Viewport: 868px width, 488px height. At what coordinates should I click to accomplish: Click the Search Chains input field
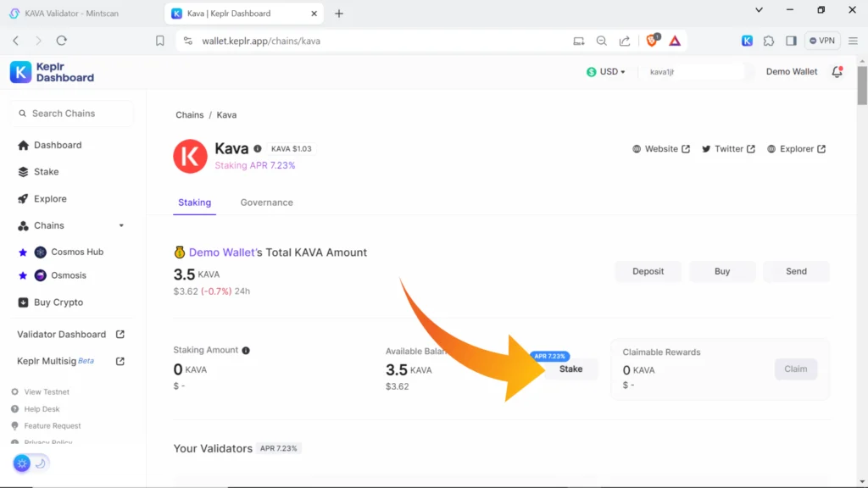coord(71,114)
